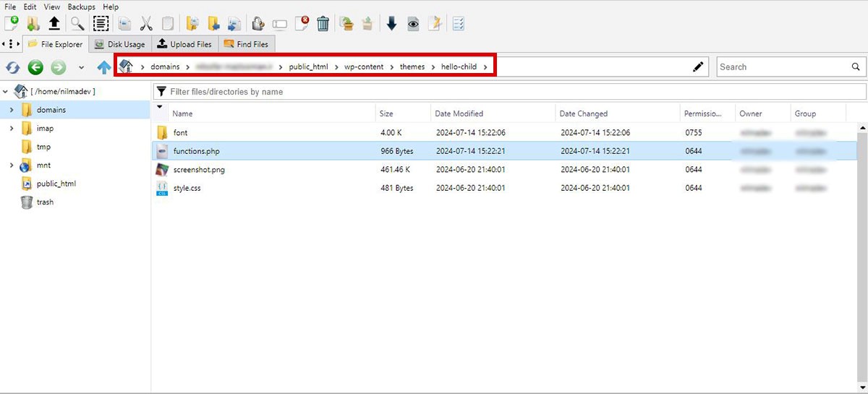Expand the imap folder in tree
Screen dimensions: 868x394
[x=12, y=129]
